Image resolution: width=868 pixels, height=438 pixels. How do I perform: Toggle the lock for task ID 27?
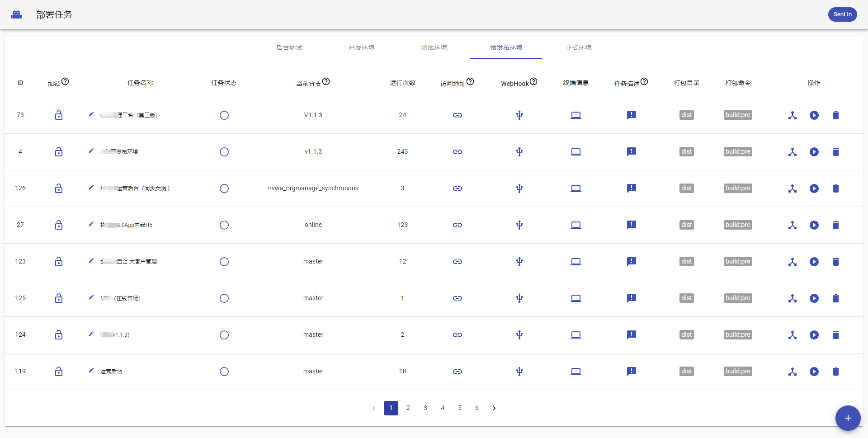[59, 225]
